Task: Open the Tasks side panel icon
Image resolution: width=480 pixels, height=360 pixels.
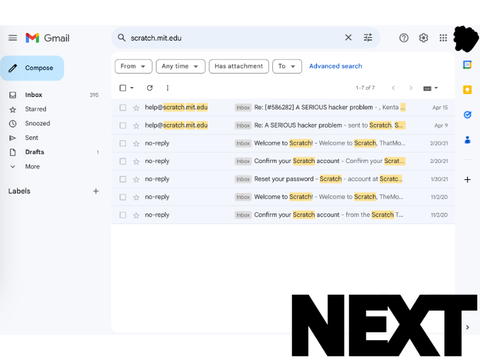Action: click(x=467, y=115)
